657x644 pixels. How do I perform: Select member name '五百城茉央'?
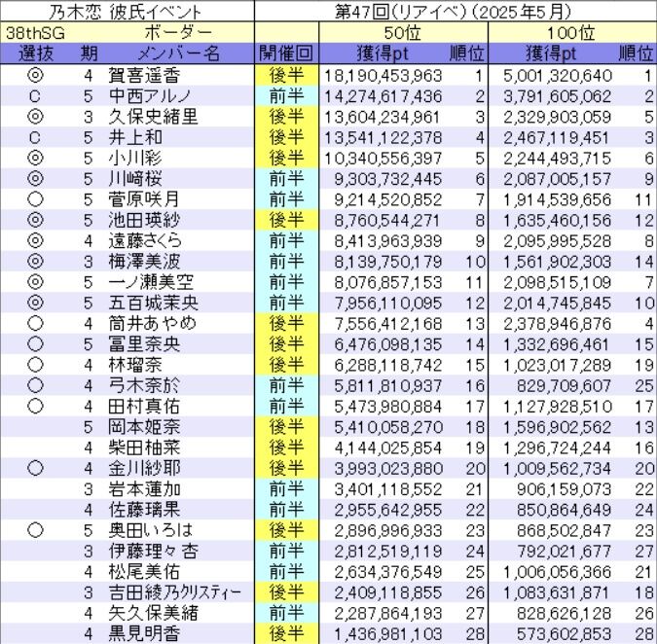coord(153,303)
